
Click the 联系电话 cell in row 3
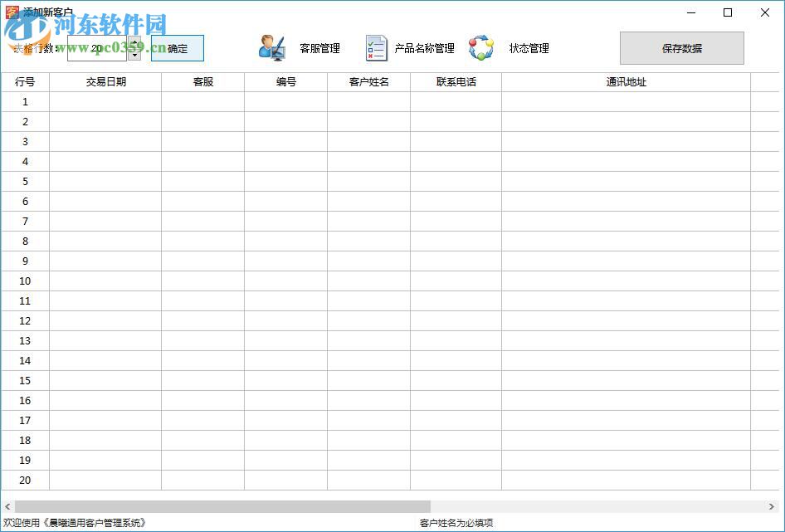tap(455, 141)
